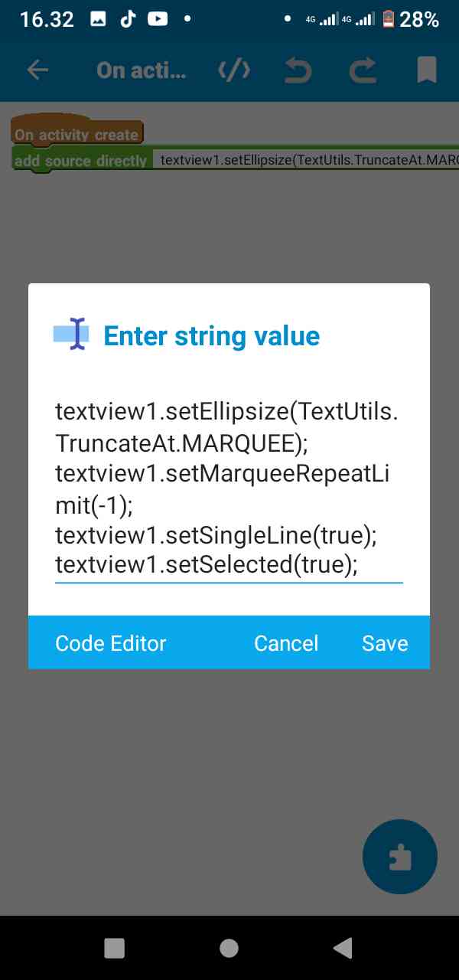Open the TikTok notification icon
459x980 pixels.
(x=127, y=20)
